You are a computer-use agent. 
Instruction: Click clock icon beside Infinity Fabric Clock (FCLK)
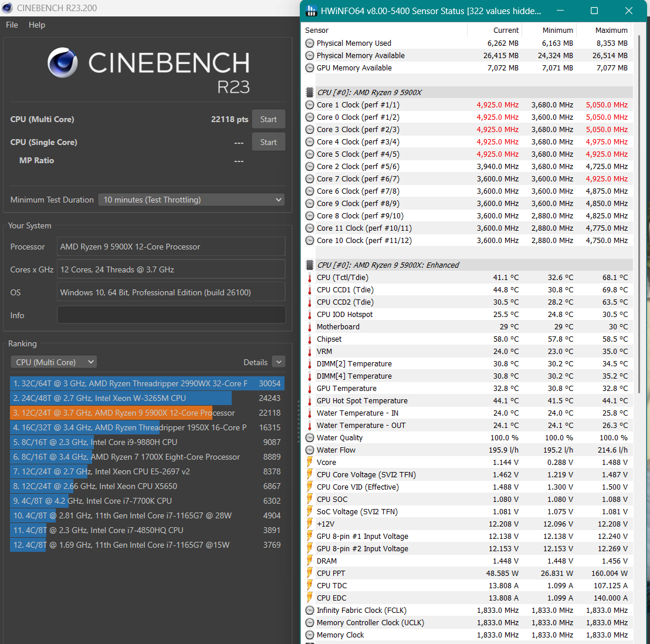(x=310, y=611)
